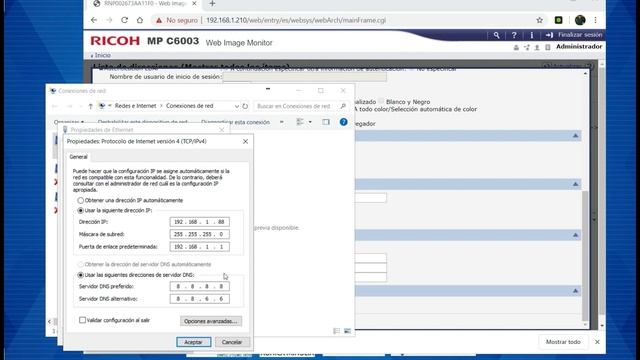Click the address bar URL
The width and height of the screenshot is (640, 360).
[296, 20]
